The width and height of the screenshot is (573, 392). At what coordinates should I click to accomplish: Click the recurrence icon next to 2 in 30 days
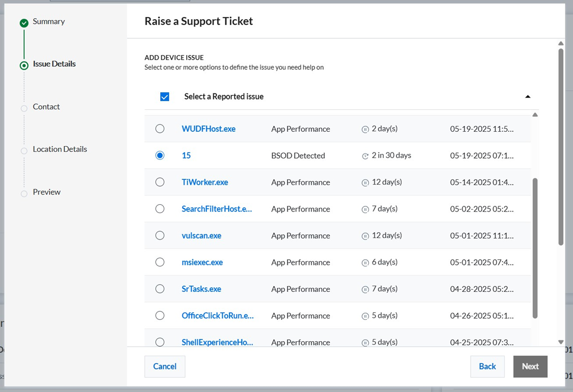(365, 156)
